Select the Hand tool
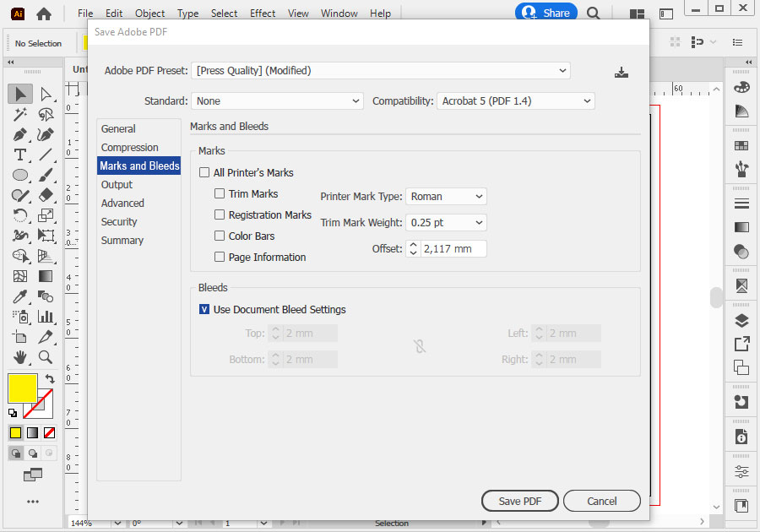The width and height of the screenshot is (760, 532). 20,357
